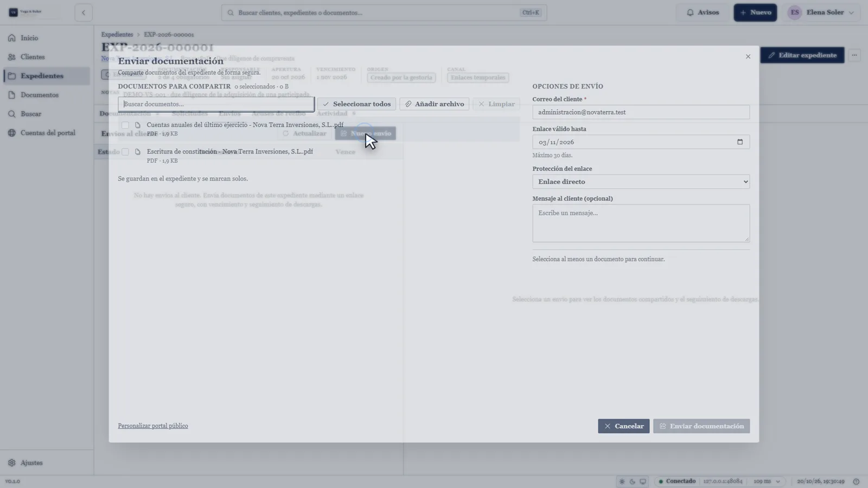Click the help icon in status bar
The image size is (868, 488).
tap(856, 481)
